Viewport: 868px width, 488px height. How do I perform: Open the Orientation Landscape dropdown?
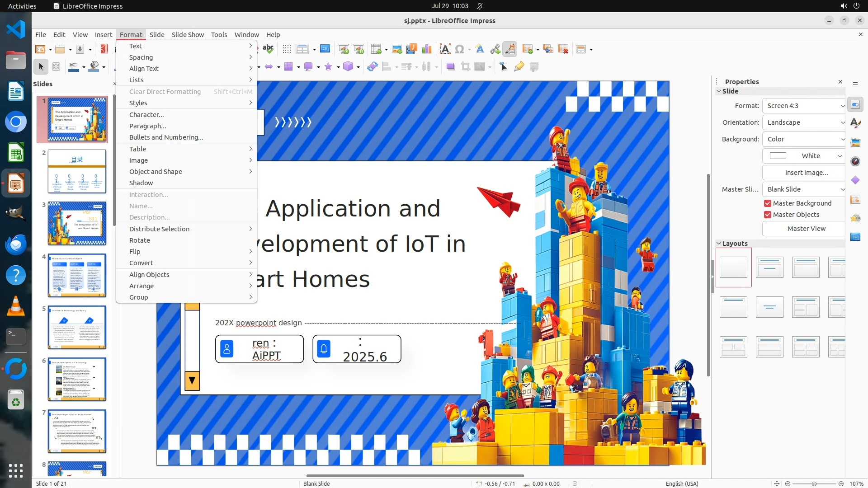[805, 122]
